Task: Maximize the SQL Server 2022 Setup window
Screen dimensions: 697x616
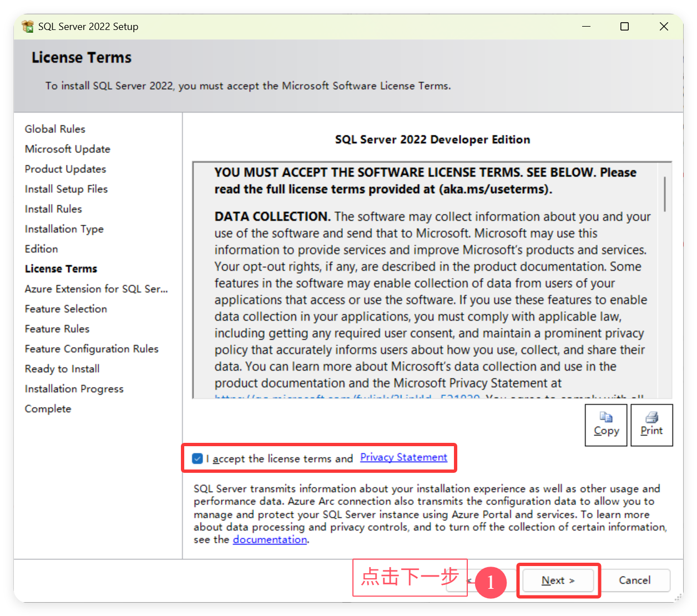Action: 624,26
